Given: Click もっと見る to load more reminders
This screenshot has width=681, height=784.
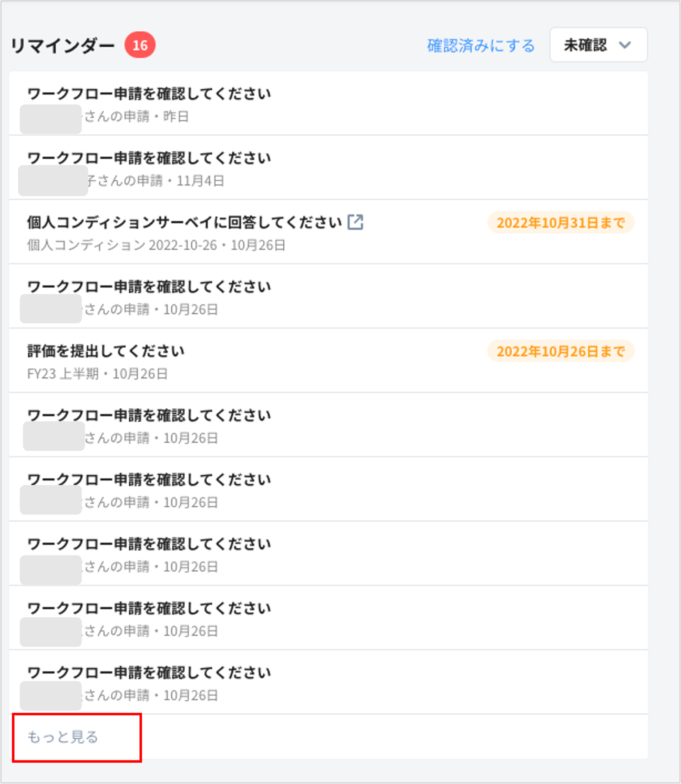Looking at the screenshot, I should pos(63,737).
